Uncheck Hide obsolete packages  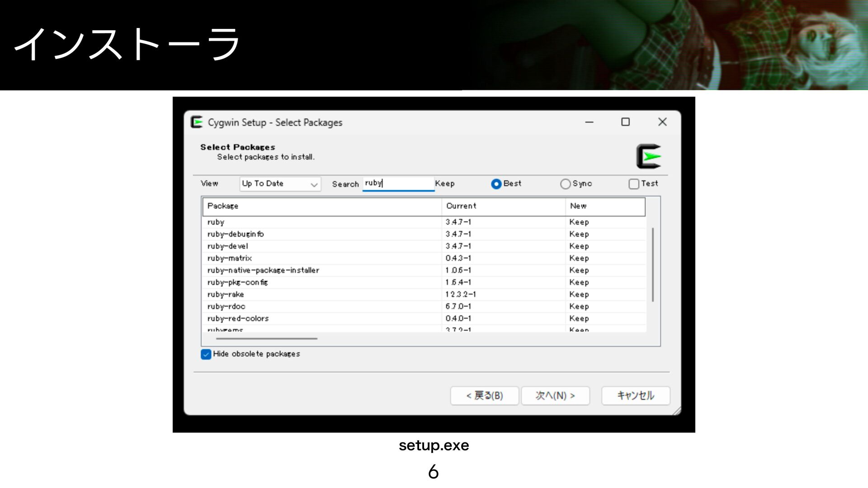pyautogui.click(x=206, y=354)
